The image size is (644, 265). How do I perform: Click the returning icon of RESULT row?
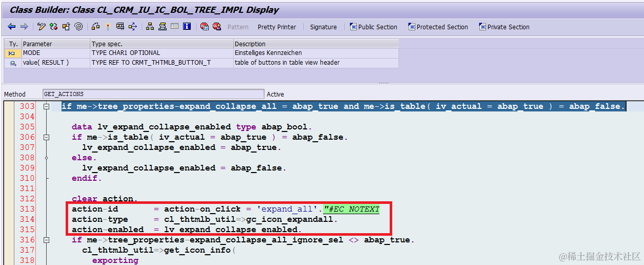click(12, 63)
